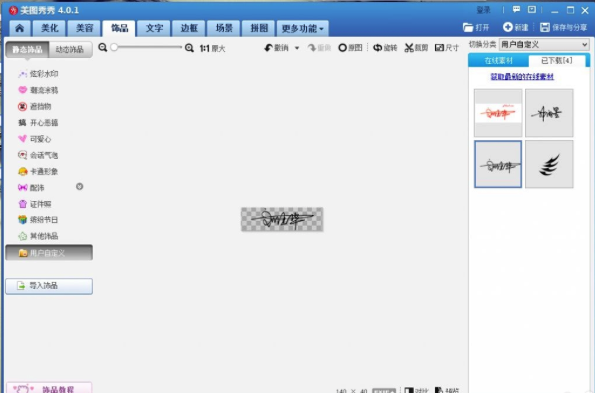Viewport: 595px width, 393px height.
Task: Open the 用户自定义 category combo box
Action: 544,45
